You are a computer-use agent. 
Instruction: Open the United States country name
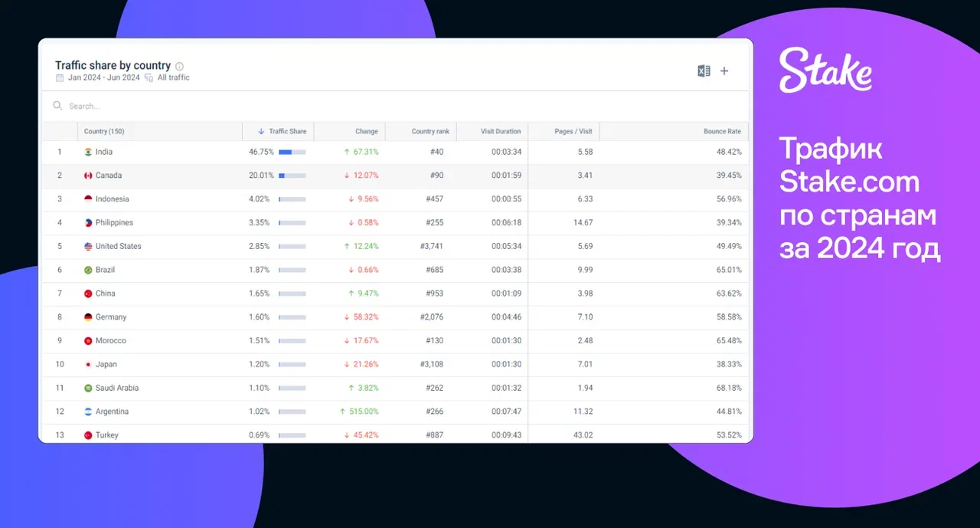click(x=119, y=247)
